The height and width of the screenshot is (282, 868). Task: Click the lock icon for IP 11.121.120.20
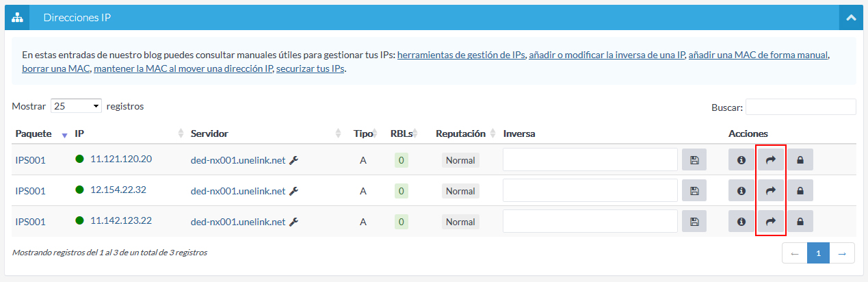point(800,160)
